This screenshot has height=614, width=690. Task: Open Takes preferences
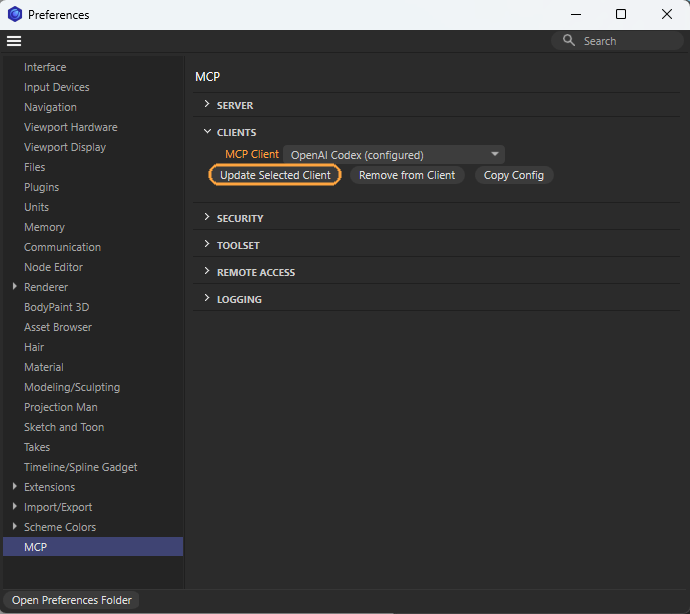tap(37, 447)
